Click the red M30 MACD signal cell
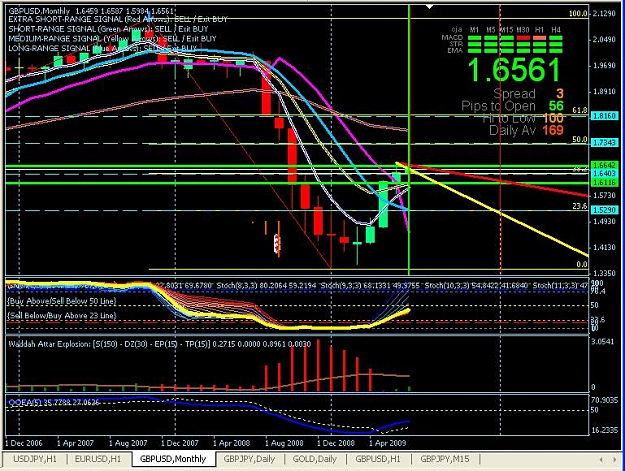This screenshot has height=471, width=625. [x=523, y=38]
